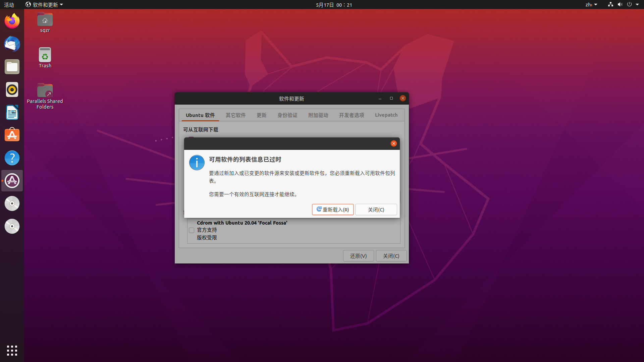Close the outdated-list dialog with its X button

click(x=394, y=143)
